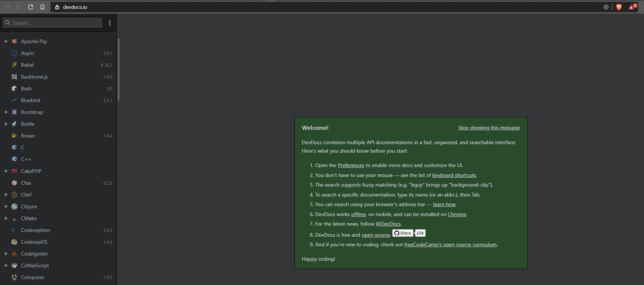
Task: Click the Babel logo icon
Action: [14, 65]
